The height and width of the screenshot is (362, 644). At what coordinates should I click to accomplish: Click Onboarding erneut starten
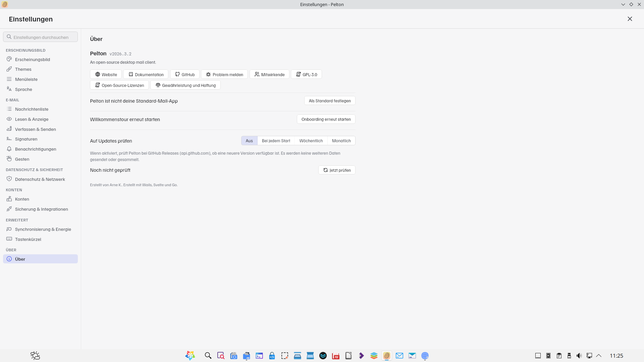[x=326, y=119]
